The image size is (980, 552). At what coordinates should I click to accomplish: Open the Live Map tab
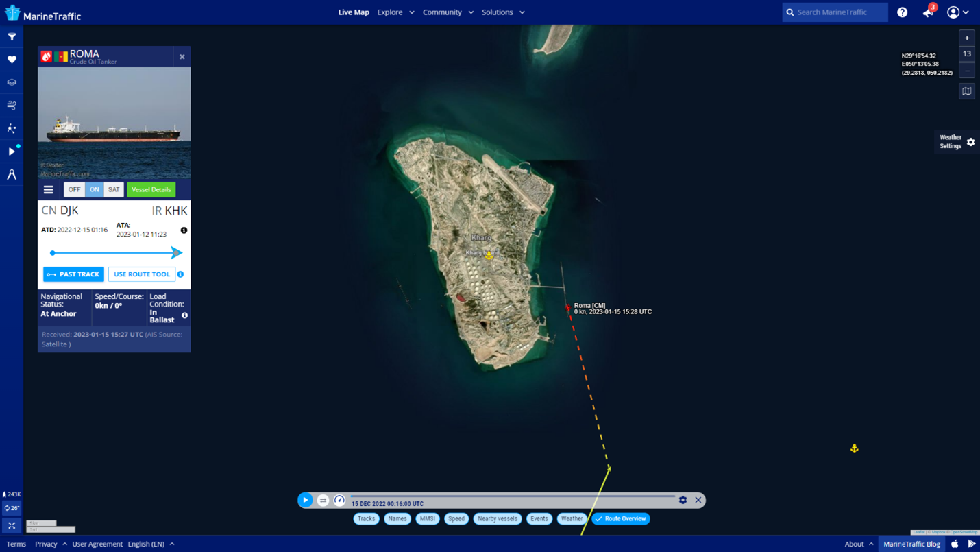354,12
